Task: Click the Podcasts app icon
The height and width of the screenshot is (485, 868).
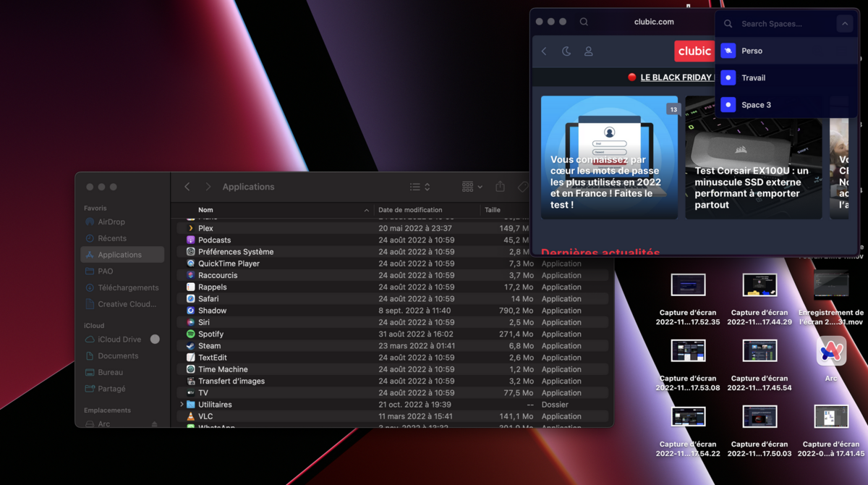Action: point(191,240)
